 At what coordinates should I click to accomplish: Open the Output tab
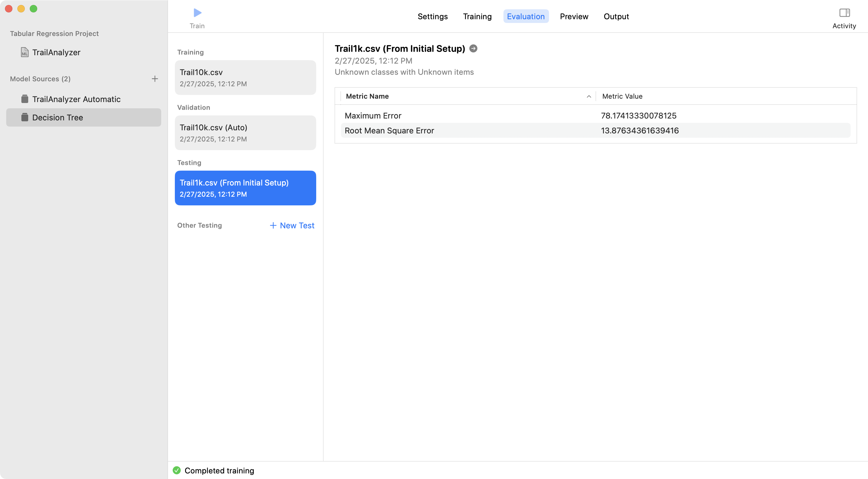tap(616, 16)
